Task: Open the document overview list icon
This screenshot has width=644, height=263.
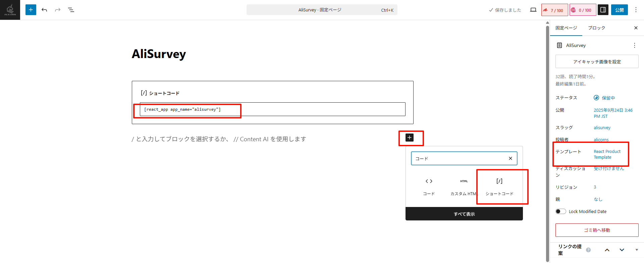Action: (x=71, y=10)
